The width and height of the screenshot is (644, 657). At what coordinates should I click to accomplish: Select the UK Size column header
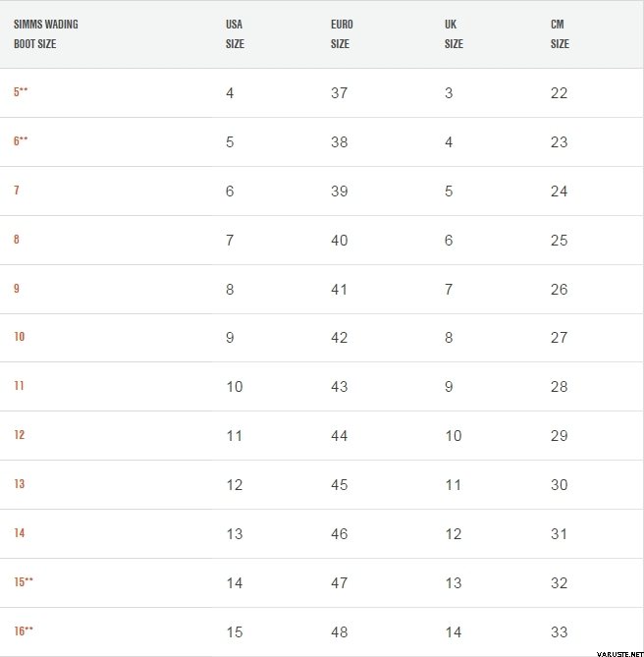pyautogui.click(x=454, y=34)
